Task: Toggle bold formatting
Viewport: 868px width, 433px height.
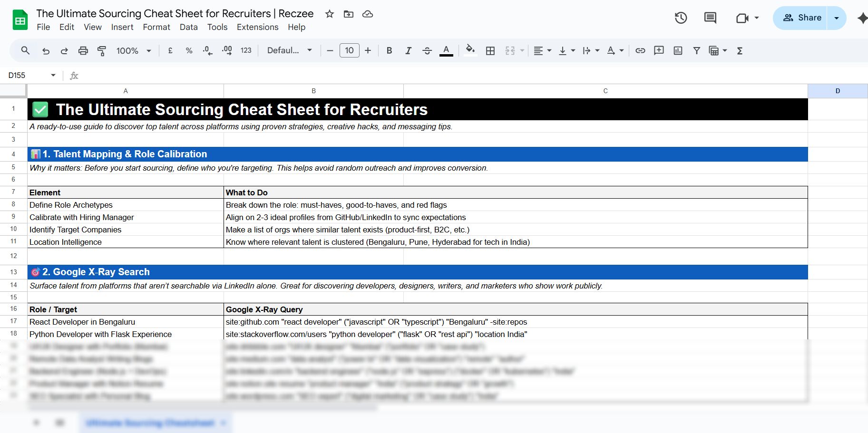Action: tap(389, 50)
